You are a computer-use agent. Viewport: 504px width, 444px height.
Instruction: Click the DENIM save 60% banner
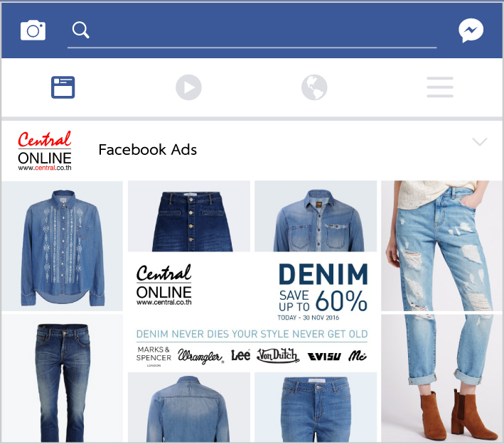tap(323, 292)
